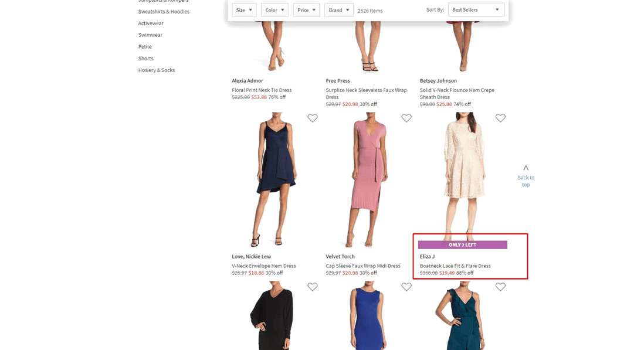644x350 pixels.
Task: Favorite the Velvet Torch cap sleeve midi dress
Action: (x=406, y=118)
